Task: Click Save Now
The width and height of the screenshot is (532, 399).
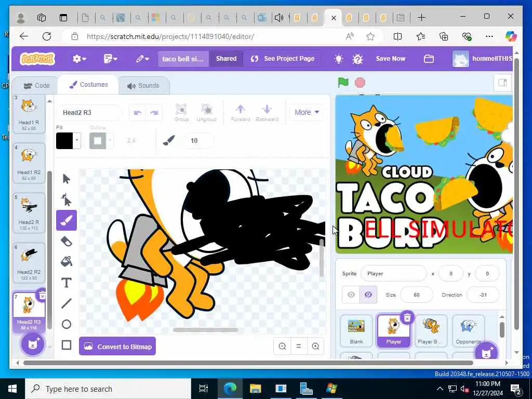Action: (391, 58)
